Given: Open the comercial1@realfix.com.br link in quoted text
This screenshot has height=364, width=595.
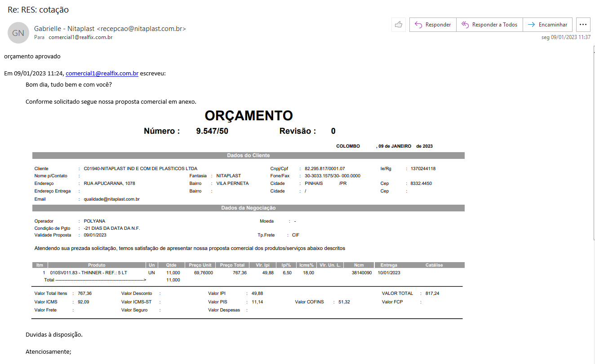Looking at the screenshot, I should click(102, 73).
